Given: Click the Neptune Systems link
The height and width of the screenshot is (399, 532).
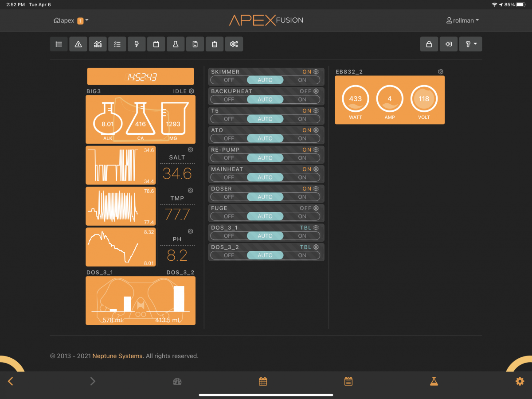Looking at the screenshot, I should (x=117, y=356).
